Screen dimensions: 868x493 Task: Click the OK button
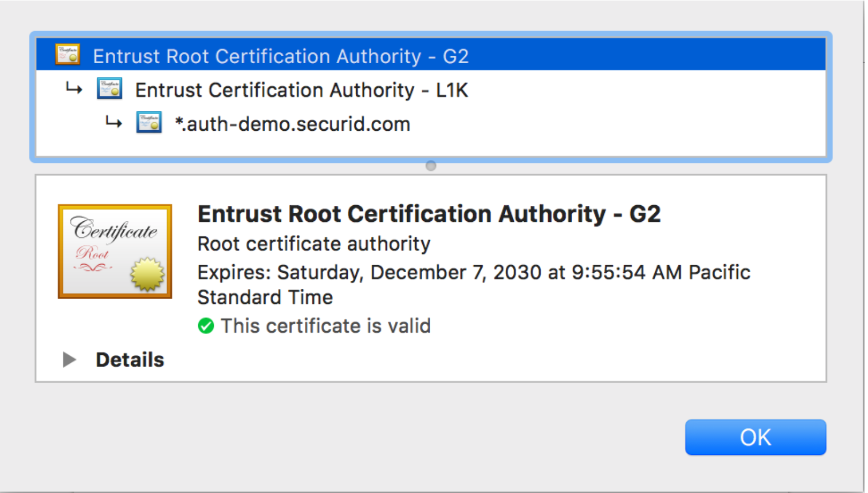(x=755, y=437)
